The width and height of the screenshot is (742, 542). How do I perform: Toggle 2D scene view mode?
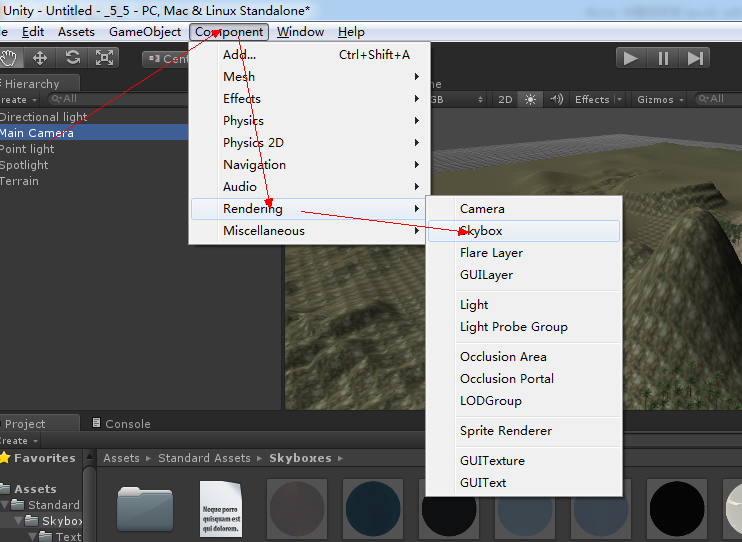(505, 99)
